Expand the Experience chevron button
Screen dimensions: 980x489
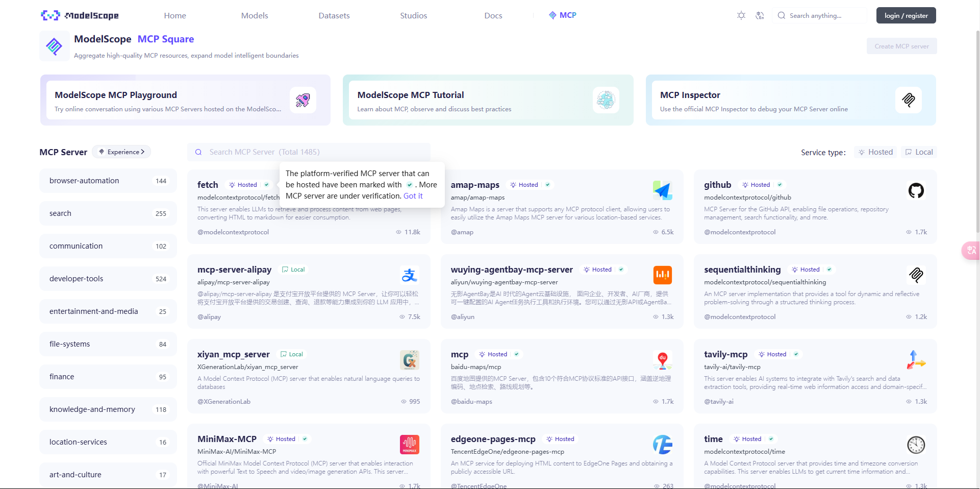pos(121,152)
